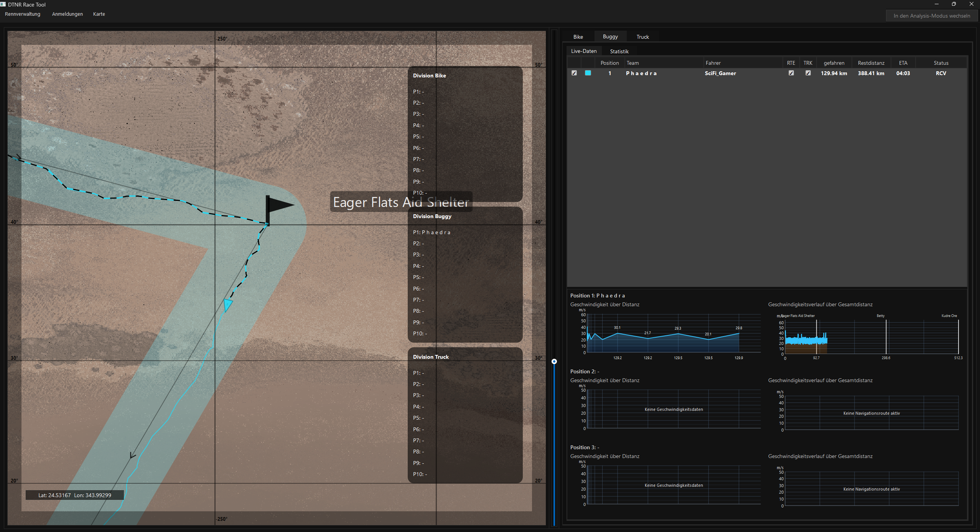Select the Live-Daten tab

click(x=583, y=51)
